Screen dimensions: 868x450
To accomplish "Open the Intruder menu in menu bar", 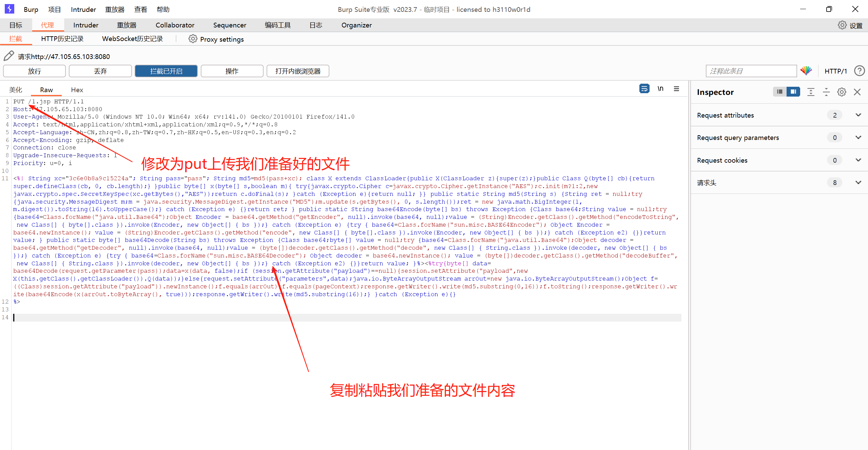I will click(83, 9).
